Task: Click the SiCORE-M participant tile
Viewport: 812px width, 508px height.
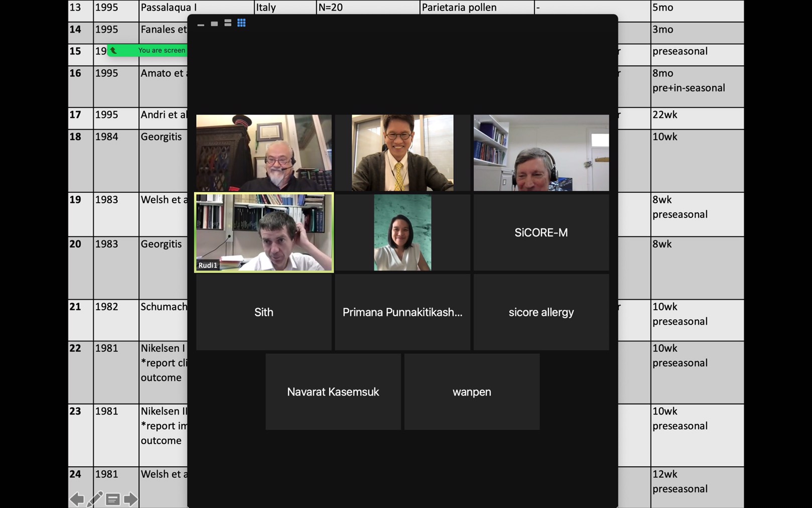Action: [541, 232]
